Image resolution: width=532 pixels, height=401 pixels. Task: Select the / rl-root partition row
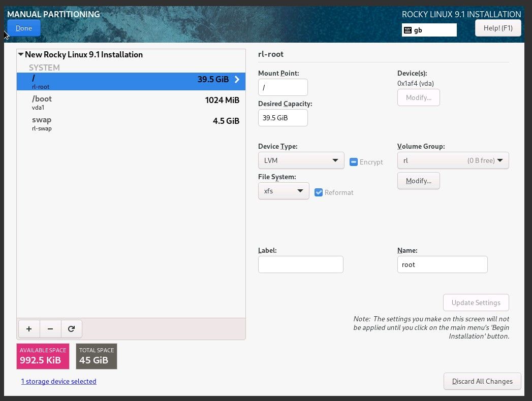pos(131,81)
